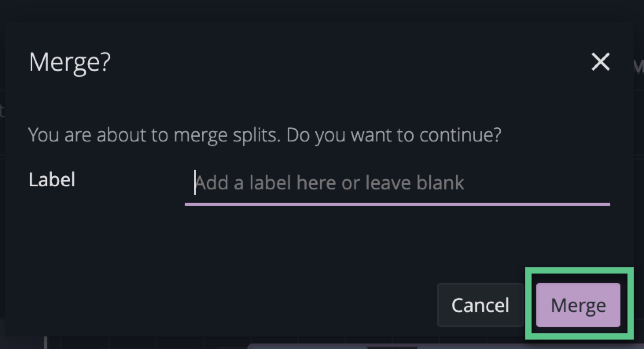Confirm by clicking the purple Merge button
This screenshot has width=644, height=349.
click(x=578, y=305)
